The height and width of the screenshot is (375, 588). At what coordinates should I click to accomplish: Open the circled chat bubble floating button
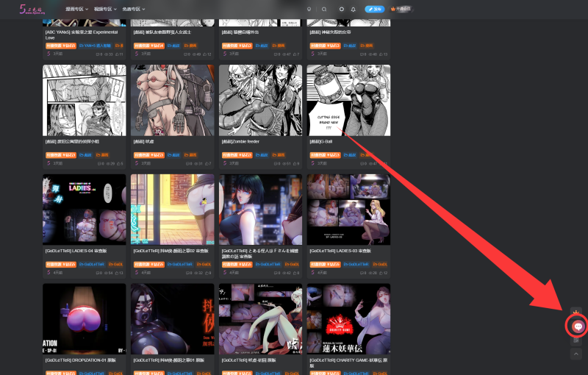(x=577, y=326)
